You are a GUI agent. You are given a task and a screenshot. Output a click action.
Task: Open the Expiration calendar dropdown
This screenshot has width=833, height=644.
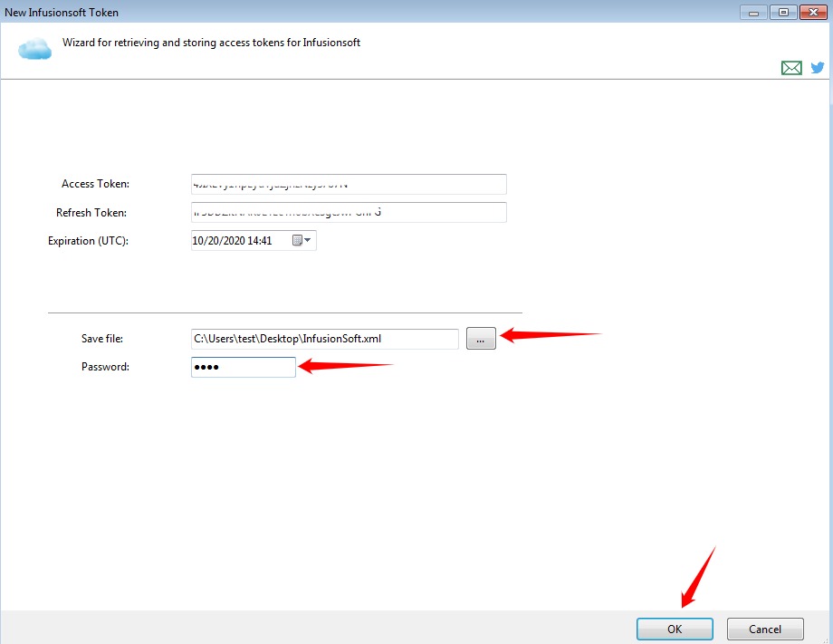coord(302,241)
